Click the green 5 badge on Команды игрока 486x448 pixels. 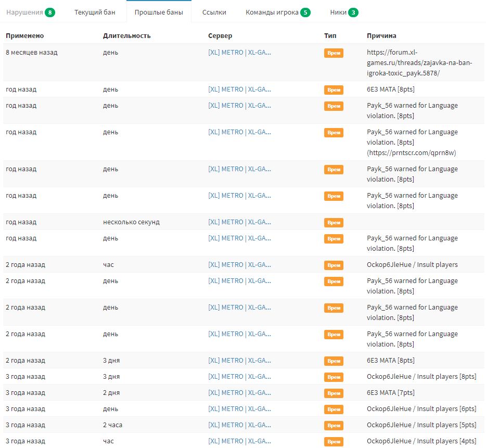(x=305, y=12)
